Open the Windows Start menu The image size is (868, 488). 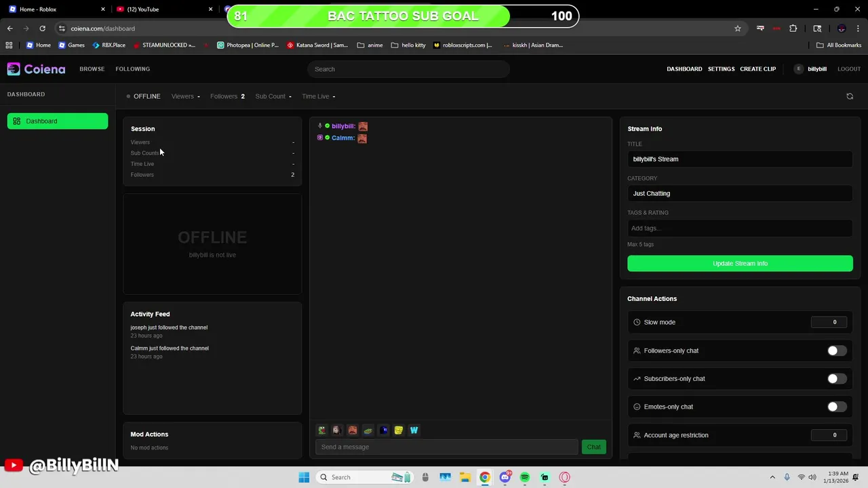pos(304,477)
